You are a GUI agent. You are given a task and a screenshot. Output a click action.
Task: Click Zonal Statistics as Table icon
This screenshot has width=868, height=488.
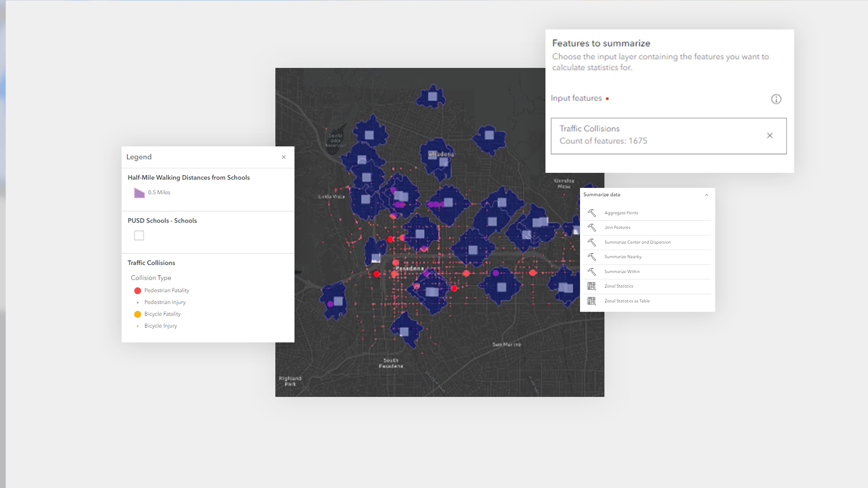pyautogui.click(x=591, y=301)
